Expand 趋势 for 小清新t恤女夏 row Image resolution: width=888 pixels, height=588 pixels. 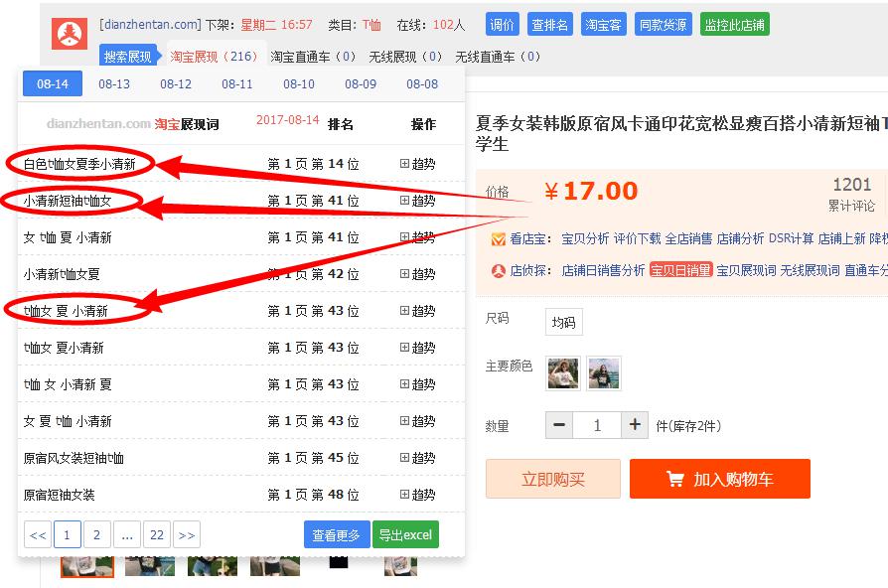point(417,274)
